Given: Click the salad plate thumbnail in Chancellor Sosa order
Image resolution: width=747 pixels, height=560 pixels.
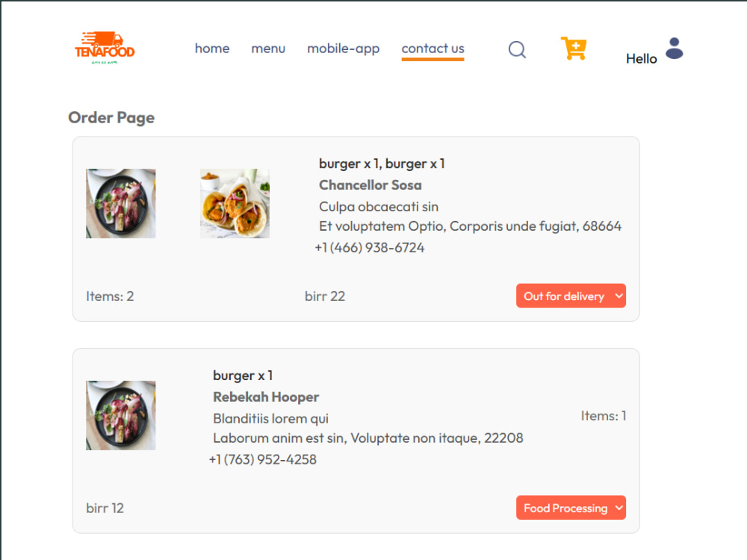Looking at the screenshot, I should click(120, 203).
